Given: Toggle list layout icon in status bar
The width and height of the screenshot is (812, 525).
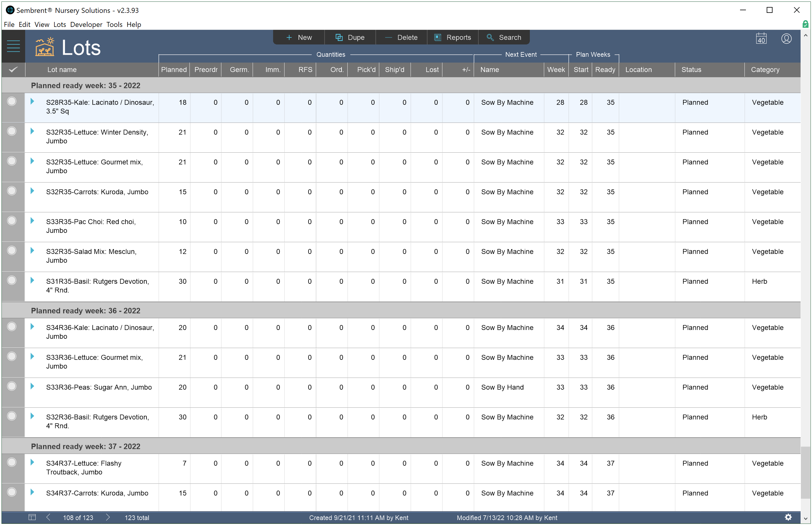Looking at the screenshot, I should [32, 517].
